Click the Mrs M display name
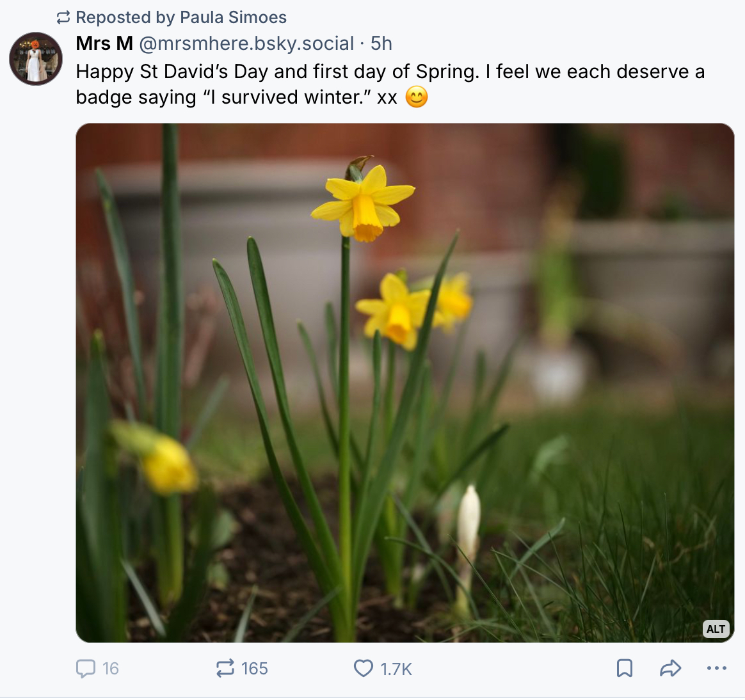Viewport: 745px width, 700px height. (x=104, y=44)
